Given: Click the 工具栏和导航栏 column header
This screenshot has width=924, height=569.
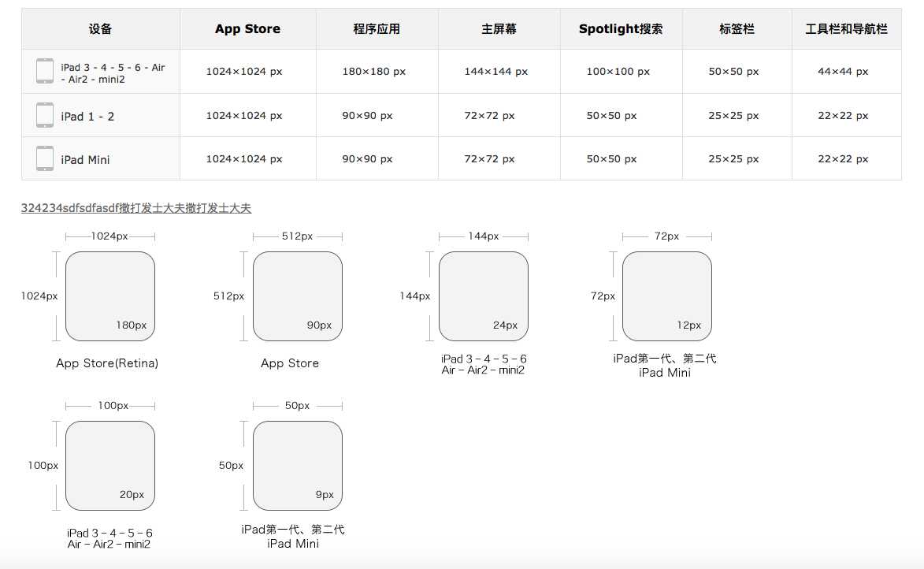Looking at the screenshot, I should pos(846,29).
